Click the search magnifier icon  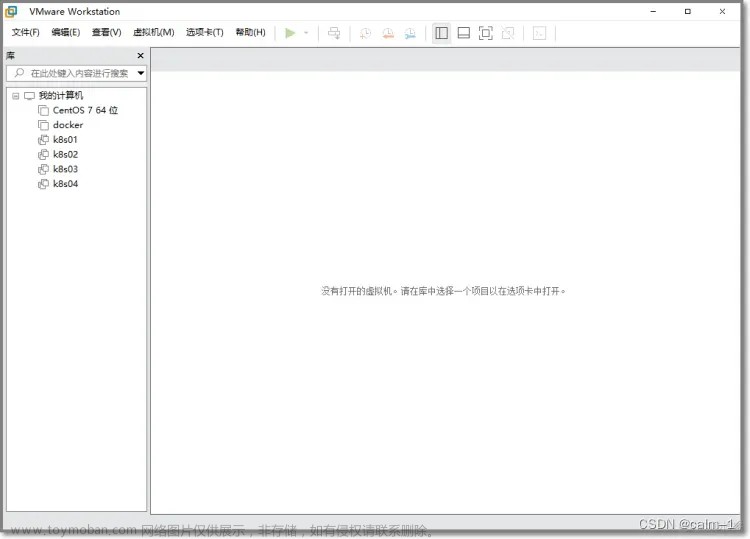coord(19,73)
